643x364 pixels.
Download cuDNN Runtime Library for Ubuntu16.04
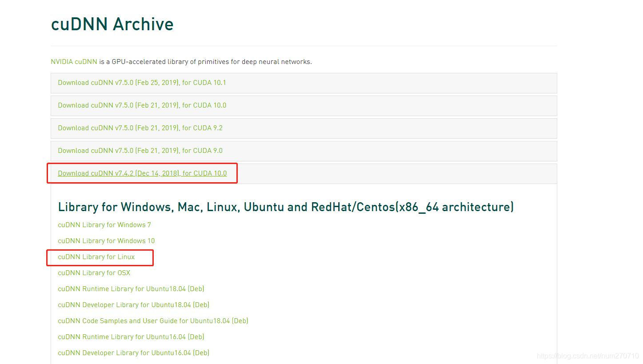click(x=131, y=337)
